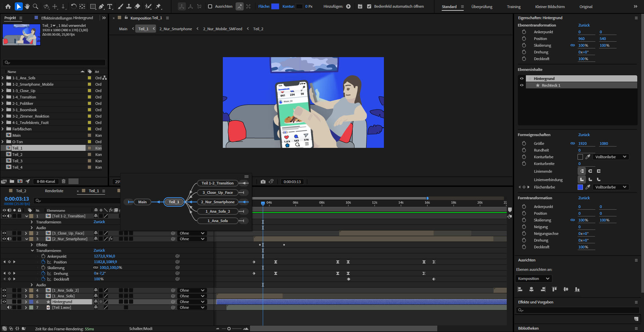Uncheck Bedienfeld automatisch öffnen

point(369,6)
